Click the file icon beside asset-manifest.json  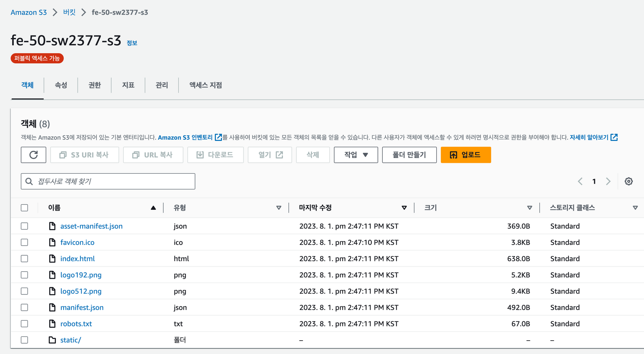[52, 226]
